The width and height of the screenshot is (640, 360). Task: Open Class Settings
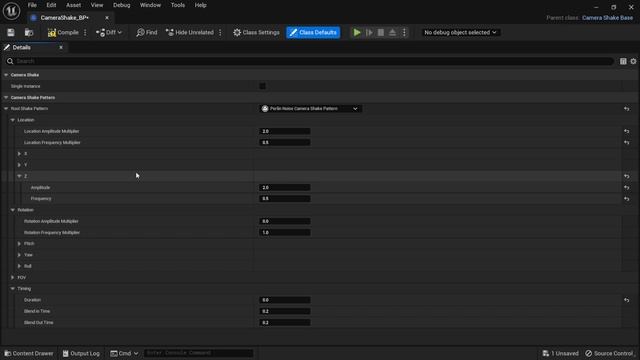(x=256, y=32)
